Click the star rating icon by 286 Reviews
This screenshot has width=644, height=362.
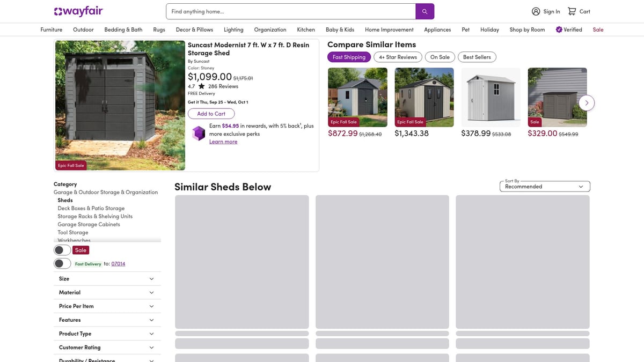pos(201,86)
